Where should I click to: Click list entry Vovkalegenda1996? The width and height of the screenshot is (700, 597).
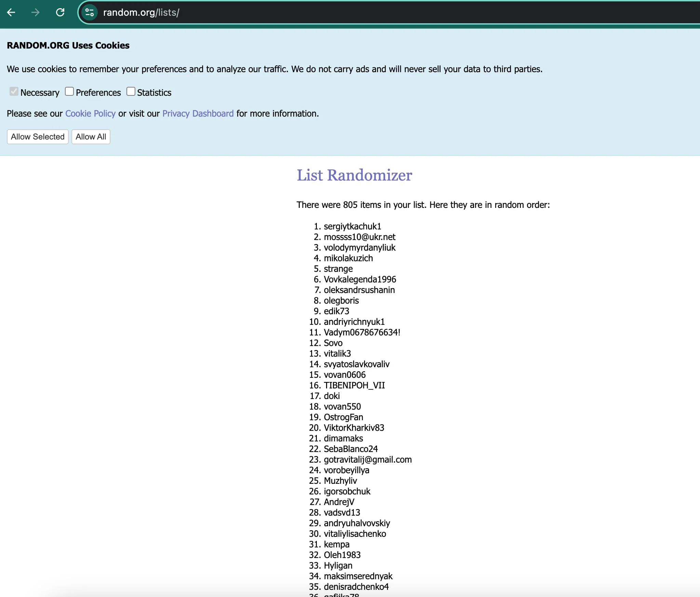(x=360, y=279)
